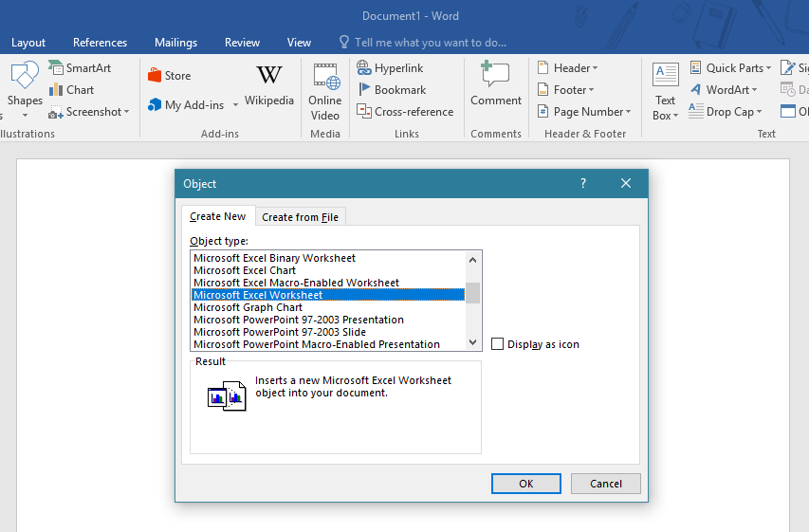Image resolution: width=809 pixels, height=532 pixels.
Task: Click the object type list scrollbar thumb
Action: point(472,293)
